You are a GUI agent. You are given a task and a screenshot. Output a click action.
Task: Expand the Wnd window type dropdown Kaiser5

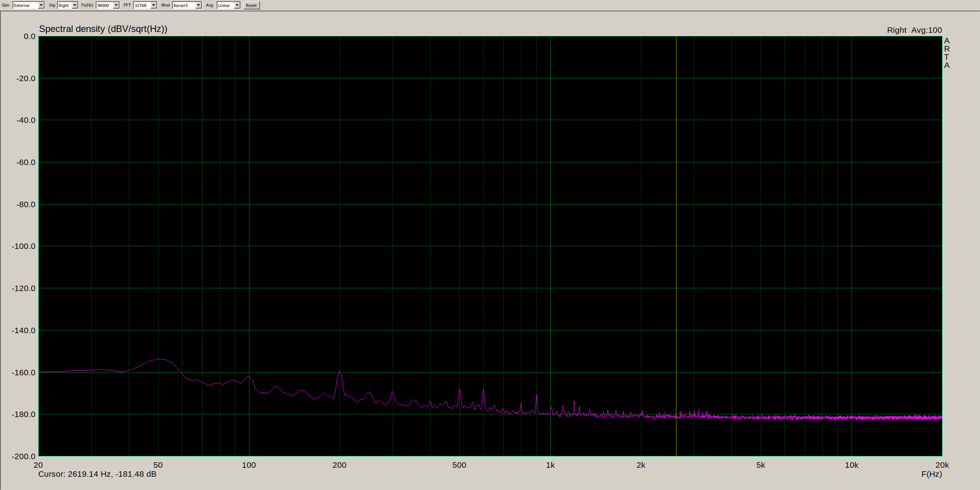tap(187, 5)
